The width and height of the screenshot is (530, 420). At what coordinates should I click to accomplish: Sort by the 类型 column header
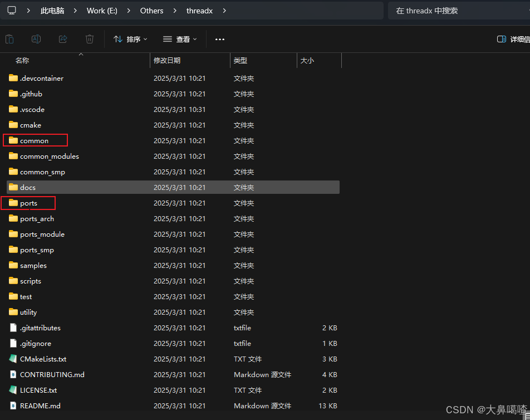pos(241,61)
